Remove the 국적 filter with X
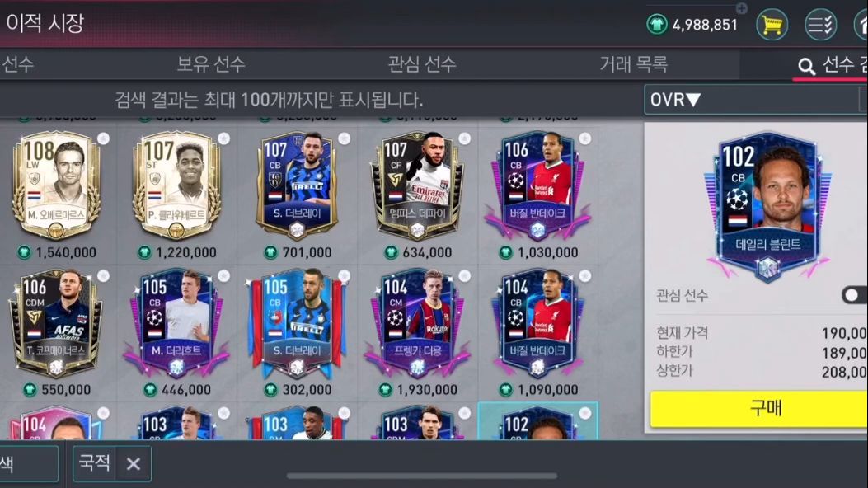 pos(133,463)
